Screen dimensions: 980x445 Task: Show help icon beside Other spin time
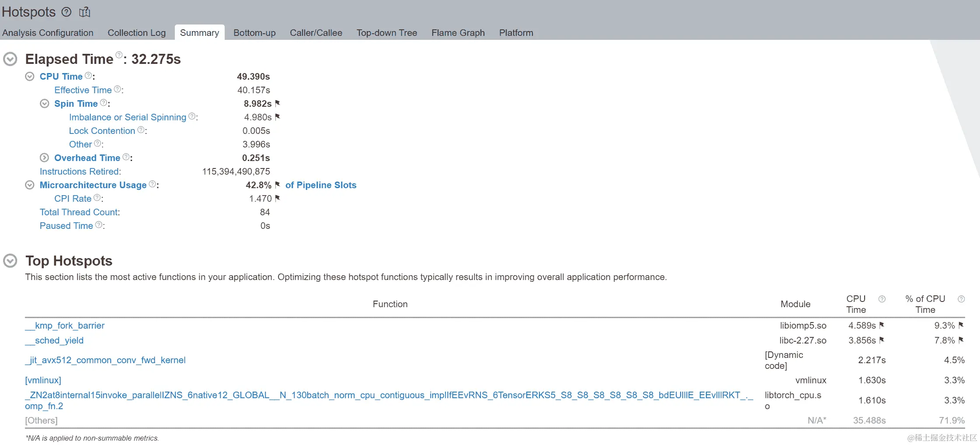point(97,143)
